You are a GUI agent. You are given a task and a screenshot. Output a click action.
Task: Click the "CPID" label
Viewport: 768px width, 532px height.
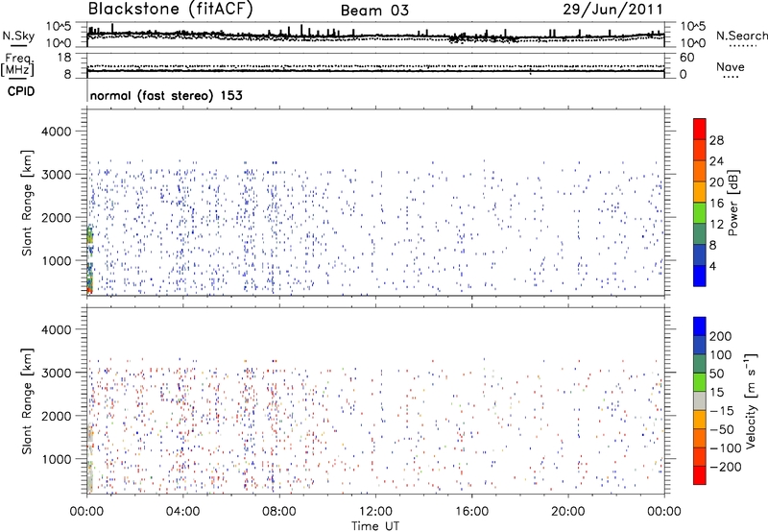point(21,91)
